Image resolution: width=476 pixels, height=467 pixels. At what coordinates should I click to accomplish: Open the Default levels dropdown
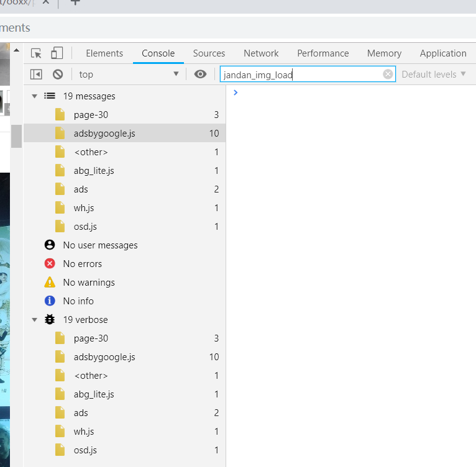(433, 75)
